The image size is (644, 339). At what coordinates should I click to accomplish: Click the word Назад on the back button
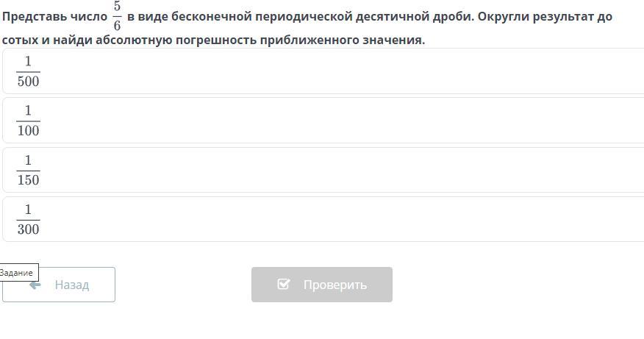(x=72, y=285)
